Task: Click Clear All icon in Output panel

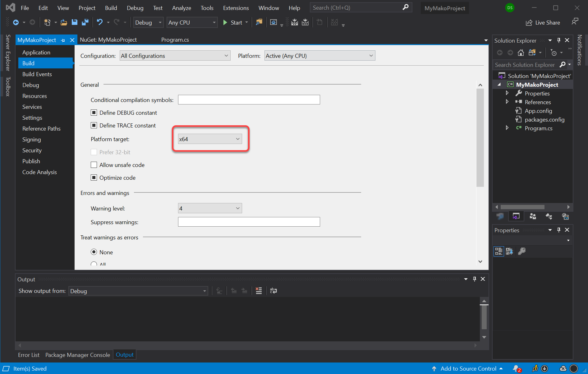Action: point(259,291)
